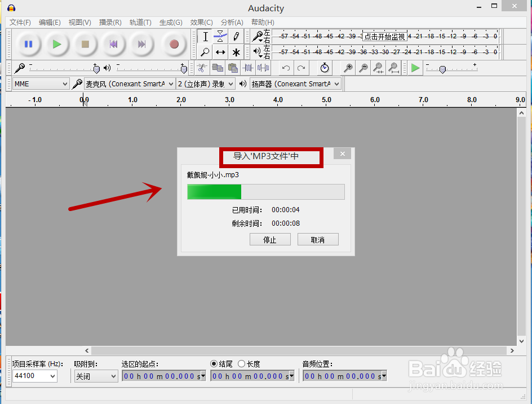Close the MP3 import progress dialog
532x404 pixels.
point(342,154)
